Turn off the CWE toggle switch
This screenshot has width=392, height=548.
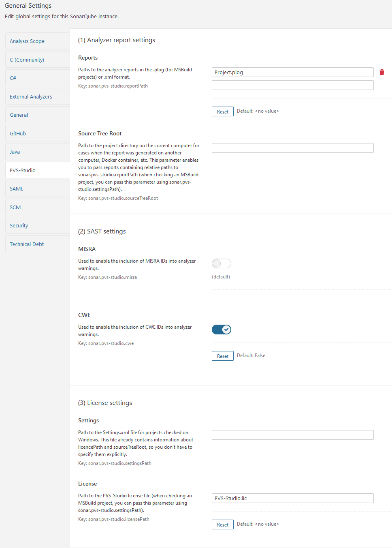222,330
